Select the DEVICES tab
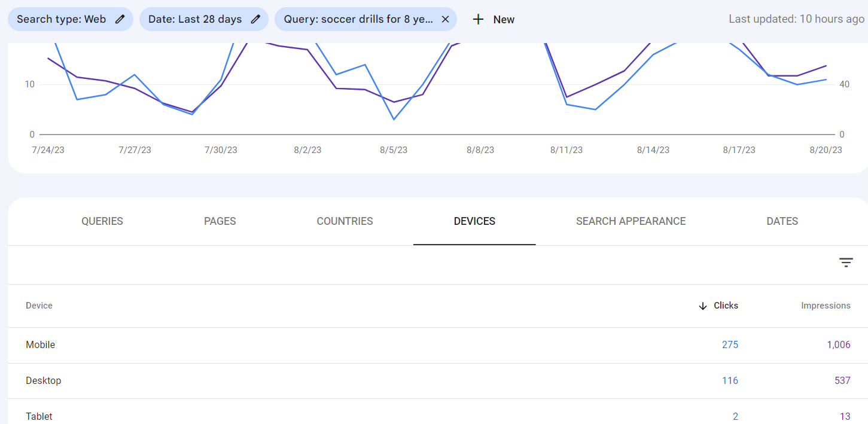868x424 pixels. tap(474, 221)
